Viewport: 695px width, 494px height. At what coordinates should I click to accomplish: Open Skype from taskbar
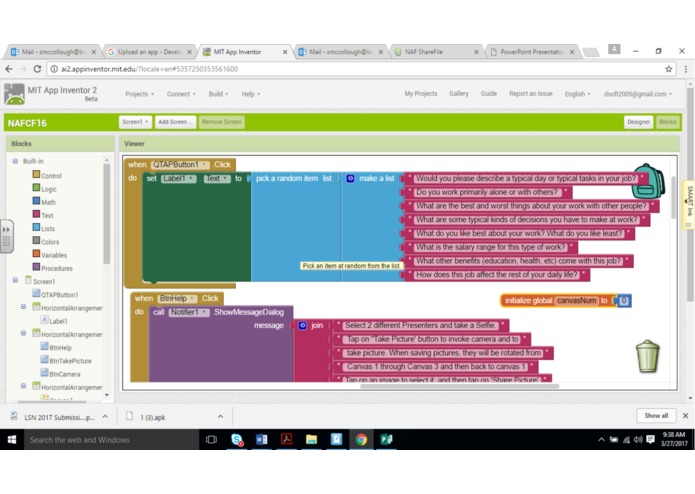click(237, 440)
